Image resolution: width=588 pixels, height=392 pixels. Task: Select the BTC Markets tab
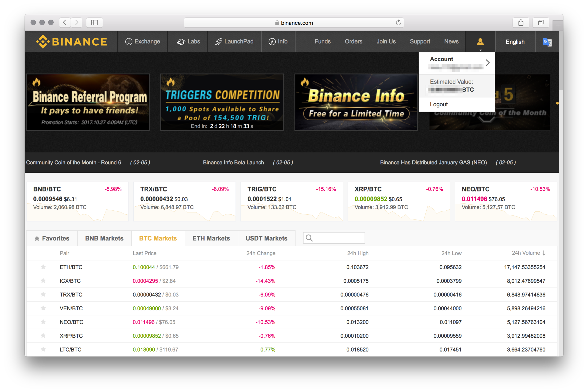click(x=158, y=238)
